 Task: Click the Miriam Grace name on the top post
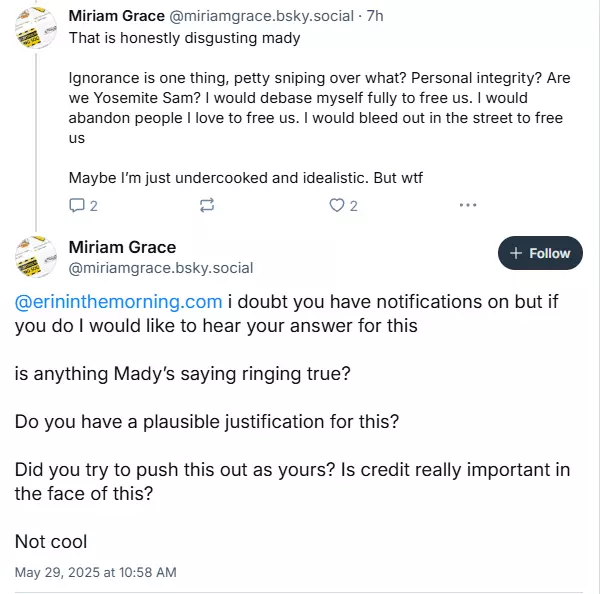122,16
